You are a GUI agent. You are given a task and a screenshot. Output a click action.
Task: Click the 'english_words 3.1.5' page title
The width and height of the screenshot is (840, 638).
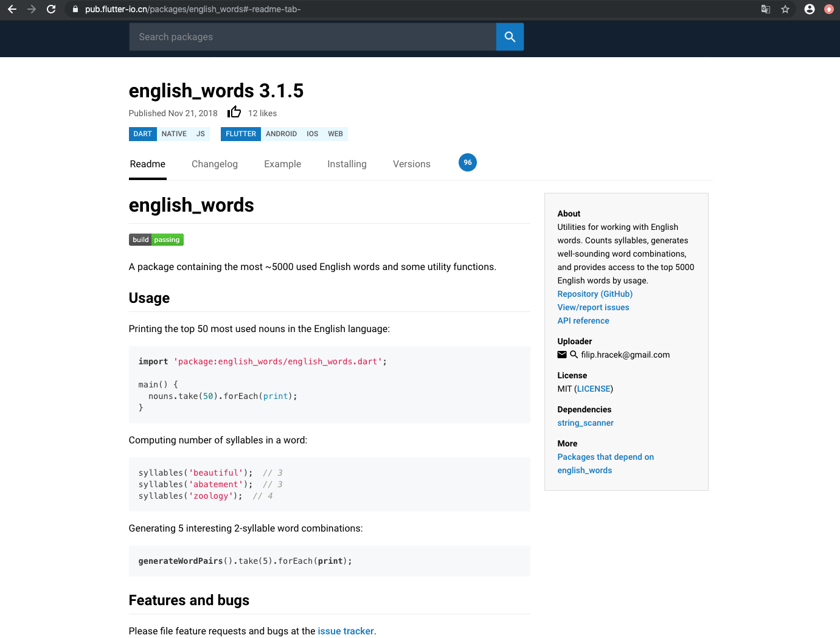[216, 91]
